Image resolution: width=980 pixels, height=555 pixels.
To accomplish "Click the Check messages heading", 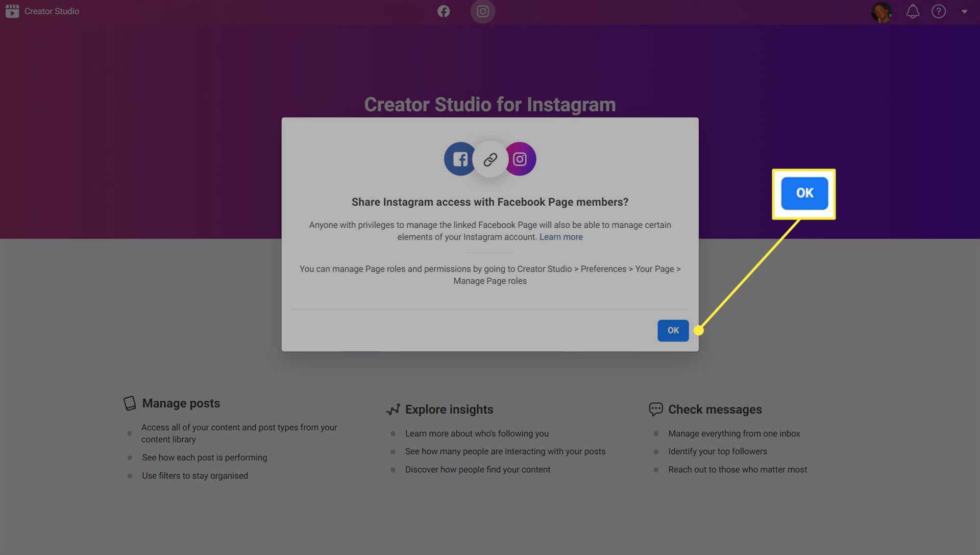I will [x=715, y=409].
